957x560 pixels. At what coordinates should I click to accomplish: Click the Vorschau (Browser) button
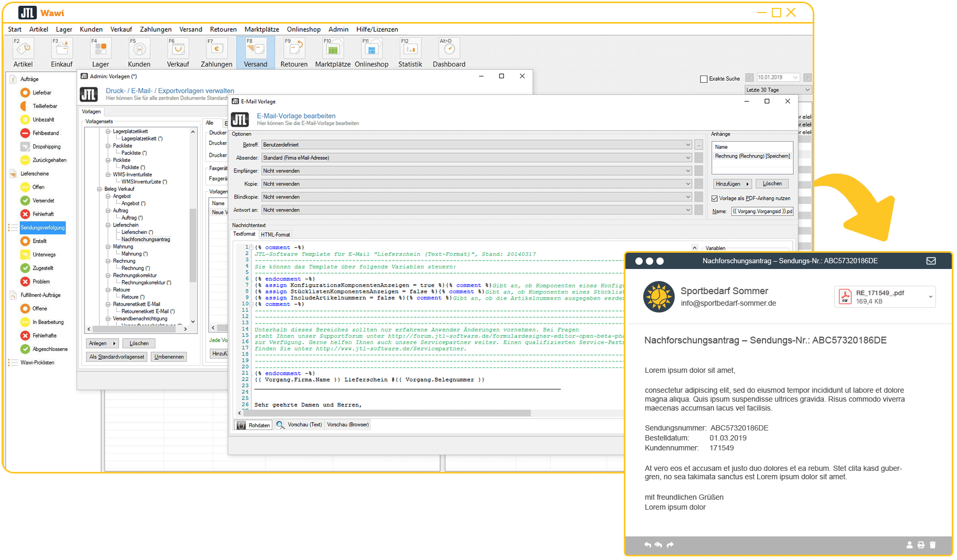pyautogui.click(x=348, y=425)
